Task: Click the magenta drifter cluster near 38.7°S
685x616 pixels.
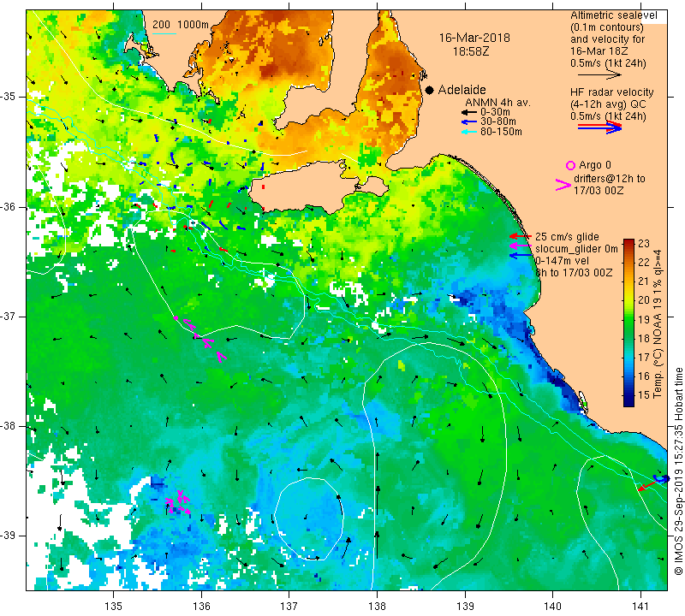Action: pos(179,500)
